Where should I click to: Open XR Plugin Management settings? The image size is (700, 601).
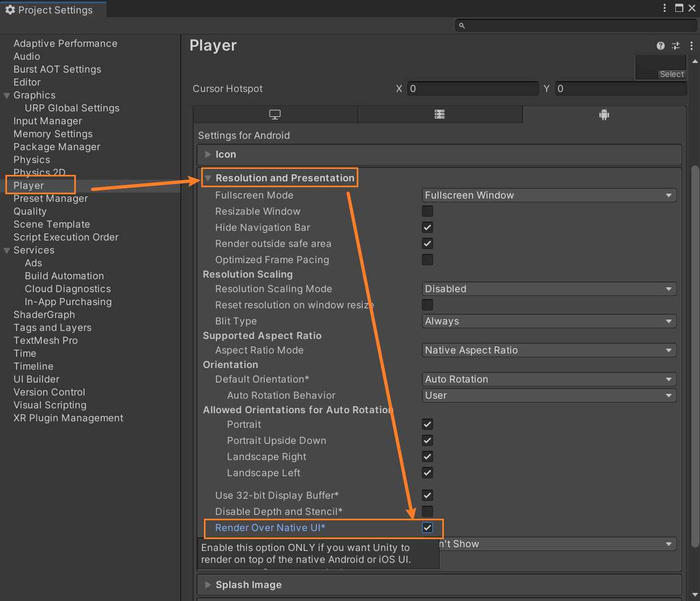(x=68, y=418)
